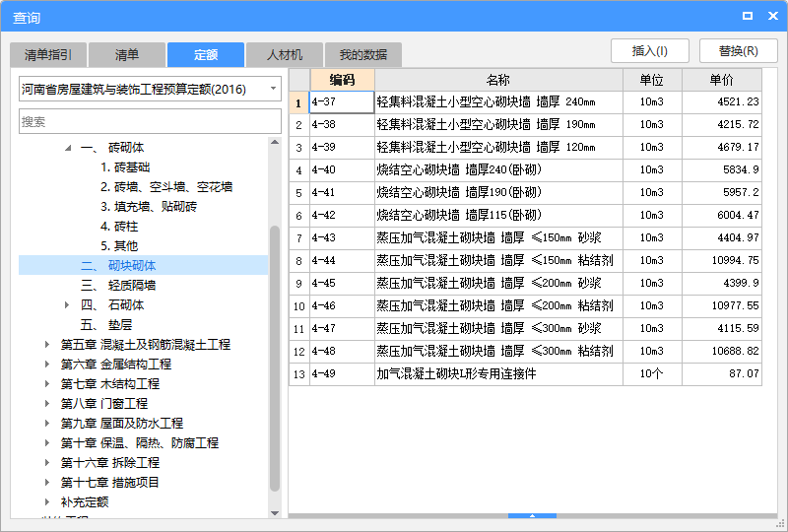
Task: Open the 人材机 tab
Action: 285,55
